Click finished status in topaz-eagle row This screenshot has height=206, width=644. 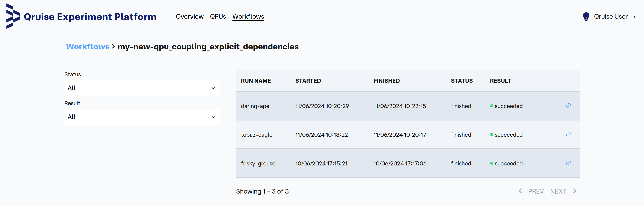[461, 135]
